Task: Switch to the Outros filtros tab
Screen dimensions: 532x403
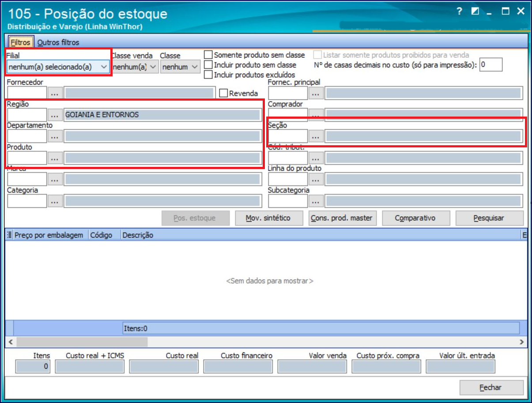Action: [58, 42]
